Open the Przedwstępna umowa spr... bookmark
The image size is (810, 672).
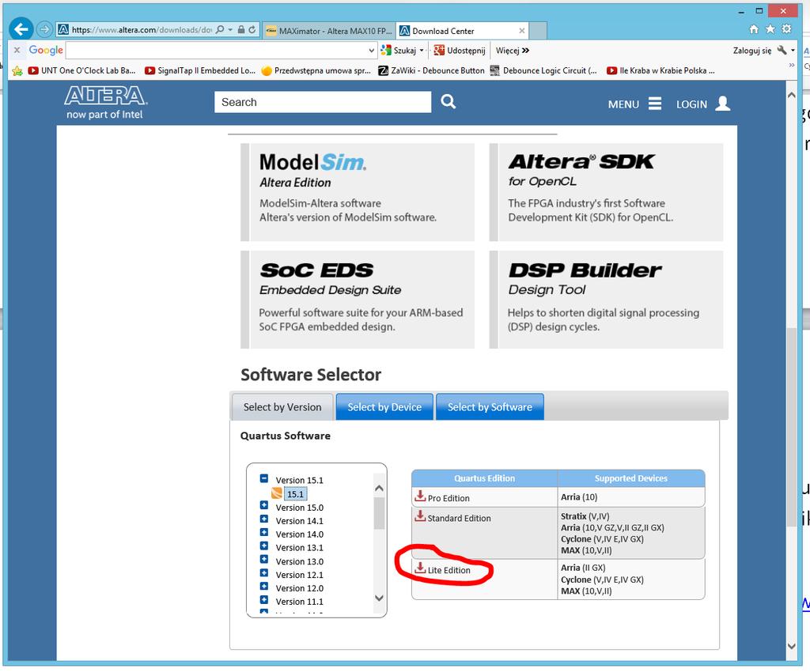point(316,70)
